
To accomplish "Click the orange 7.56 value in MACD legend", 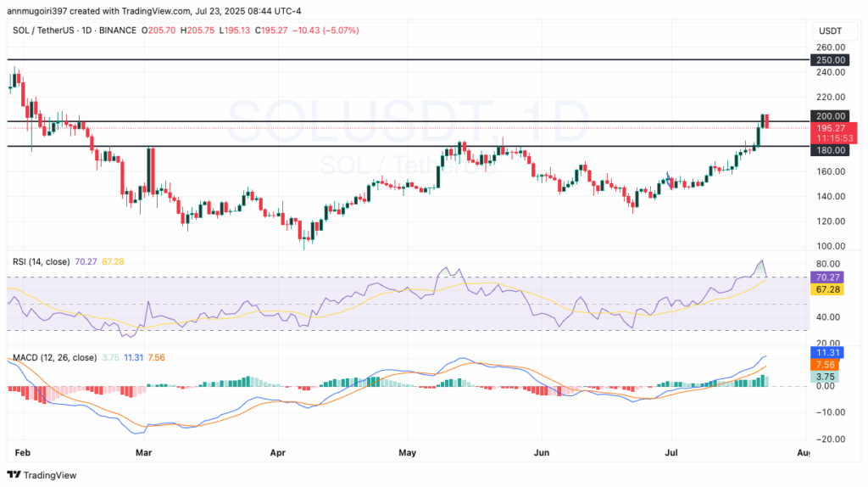I will [156, 358].
